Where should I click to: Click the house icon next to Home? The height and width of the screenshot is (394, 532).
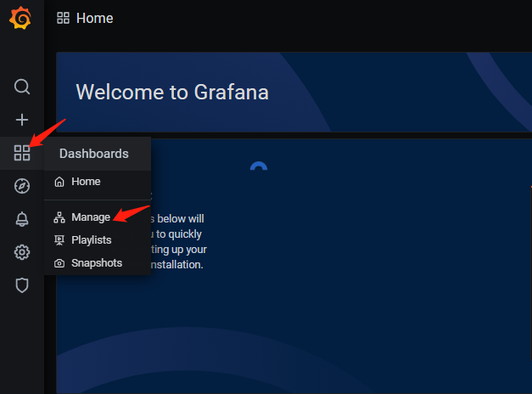(x=59, y=182)
